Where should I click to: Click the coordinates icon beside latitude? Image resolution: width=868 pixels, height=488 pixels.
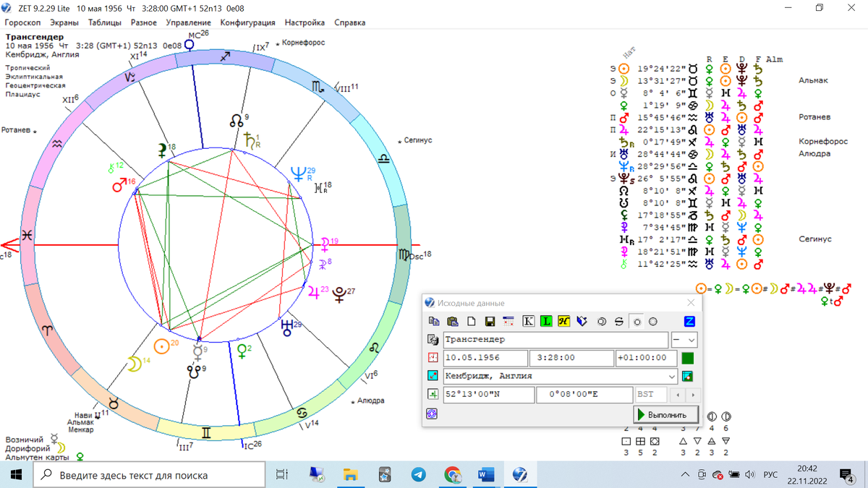click(x=433, y=395)
